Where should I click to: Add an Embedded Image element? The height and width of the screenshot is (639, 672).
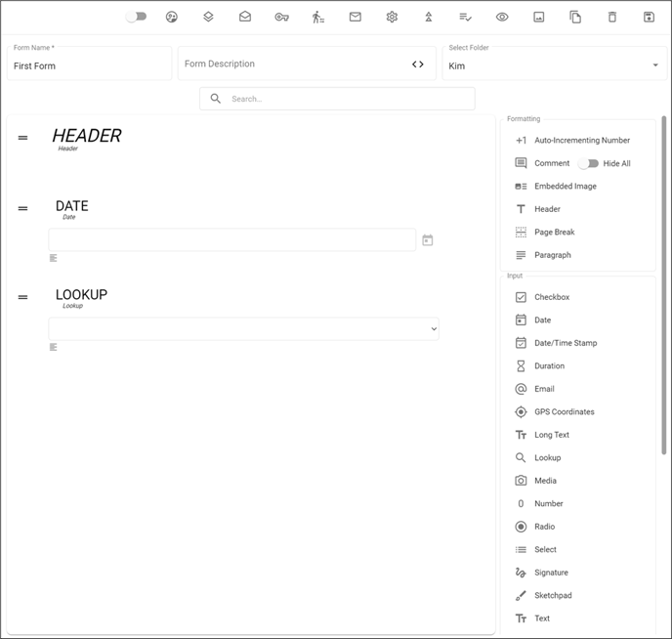(556, 186)
